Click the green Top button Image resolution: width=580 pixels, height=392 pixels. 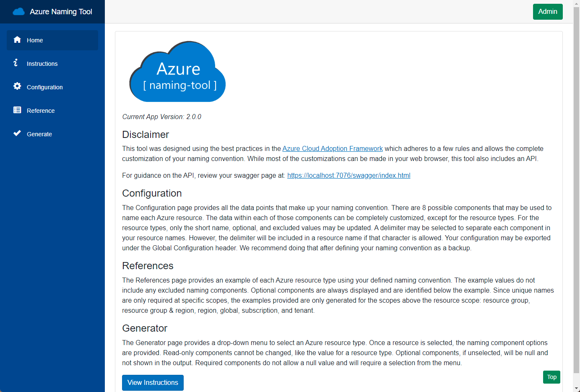pyautogui.click(x=551, y=377)
